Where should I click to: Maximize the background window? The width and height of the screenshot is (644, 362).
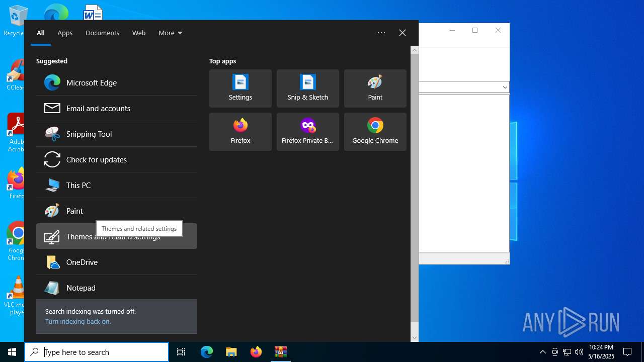tap(475, 30)
